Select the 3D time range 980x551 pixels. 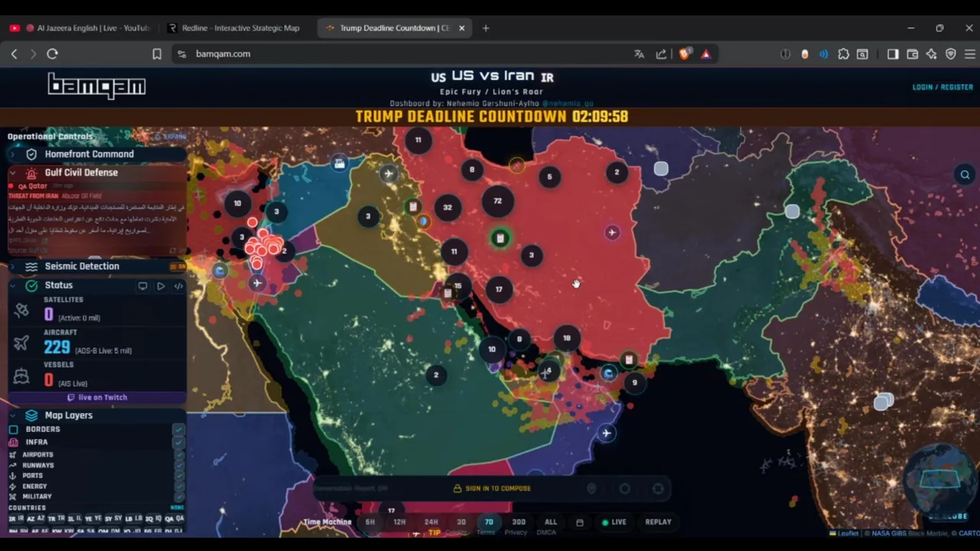click(461, 522)
